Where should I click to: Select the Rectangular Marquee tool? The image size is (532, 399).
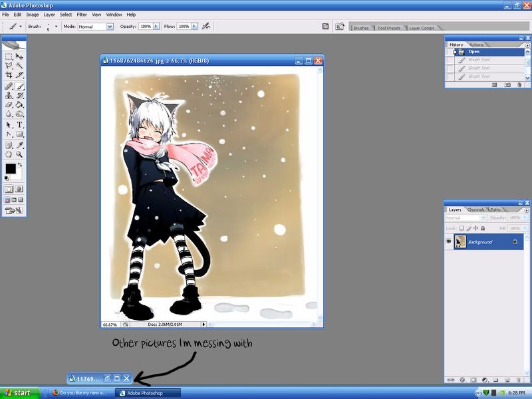9,57
